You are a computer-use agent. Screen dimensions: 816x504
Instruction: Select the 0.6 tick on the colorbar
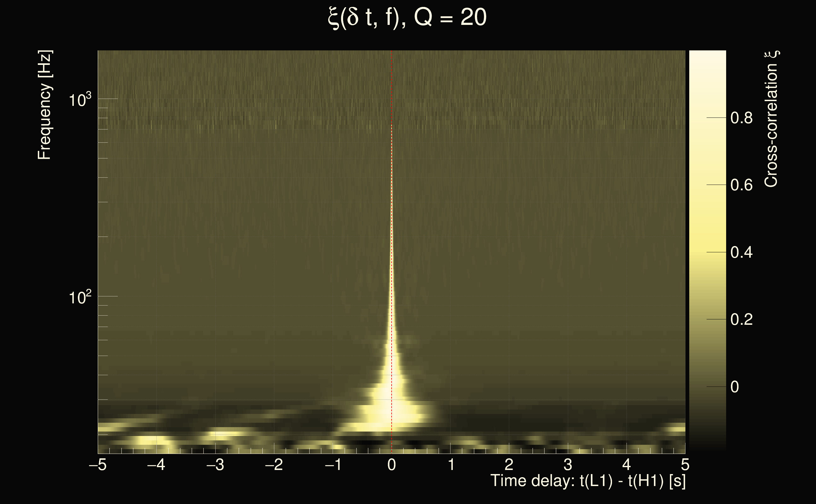[x=741, y=185]
